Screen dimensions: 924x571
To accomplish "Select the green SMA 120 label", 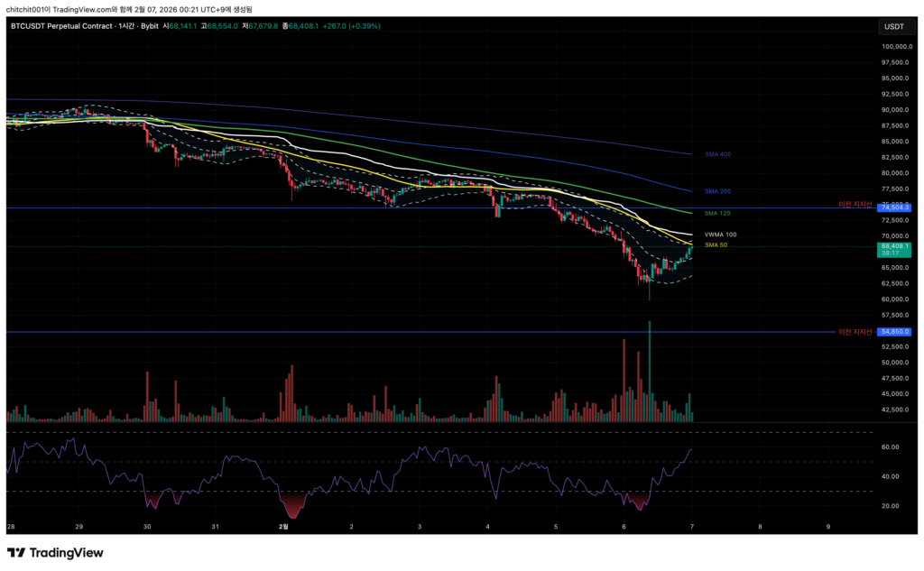I will (716, 213).
